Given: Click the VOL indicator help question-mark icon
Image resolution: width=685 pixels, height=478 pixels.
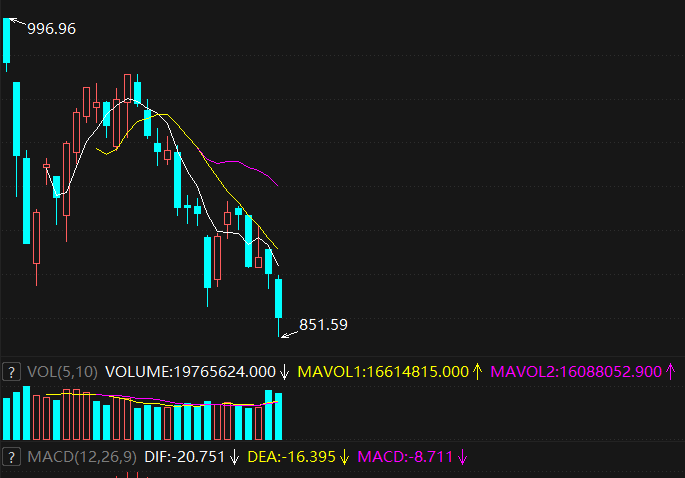Looking at the screenshot, I should point(11,372).
